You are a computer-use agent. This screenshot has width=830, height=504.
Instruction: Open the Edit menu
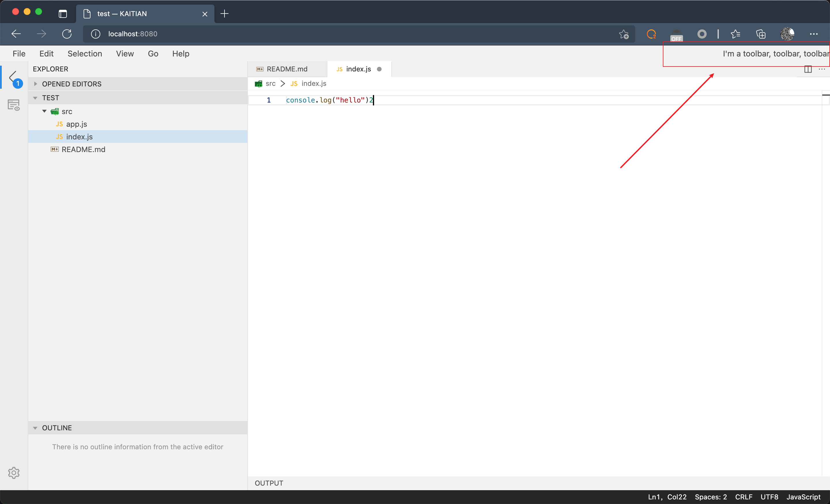46,54
